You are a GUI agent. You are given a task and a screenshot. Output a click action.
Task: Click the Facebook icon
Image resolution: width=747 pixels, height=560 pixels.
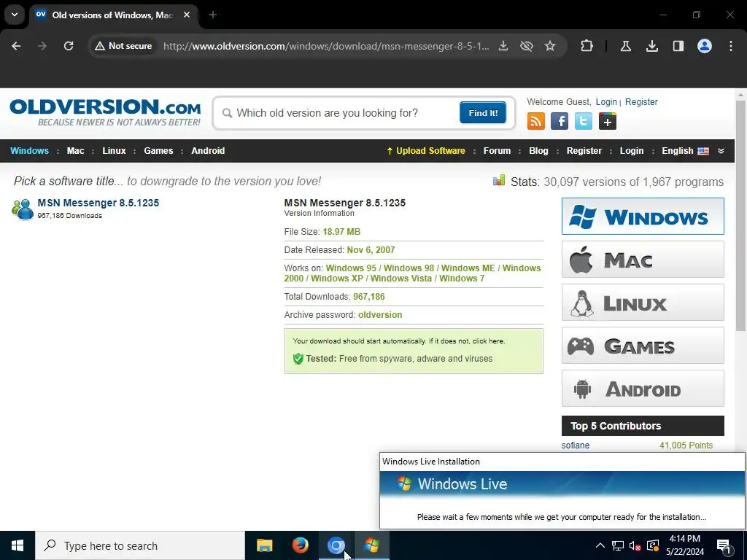pyautogui.click(x=560, y=122)
